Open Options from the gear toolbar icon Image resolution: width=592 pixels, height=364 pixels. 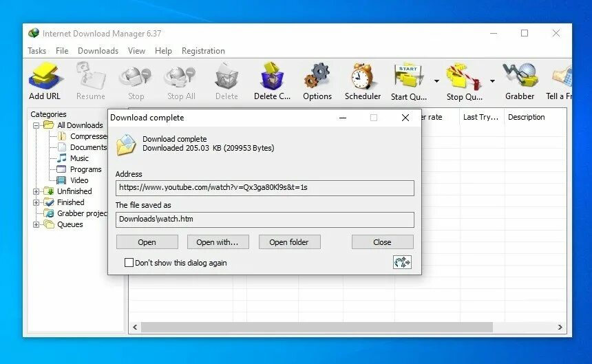click(317, 76)
